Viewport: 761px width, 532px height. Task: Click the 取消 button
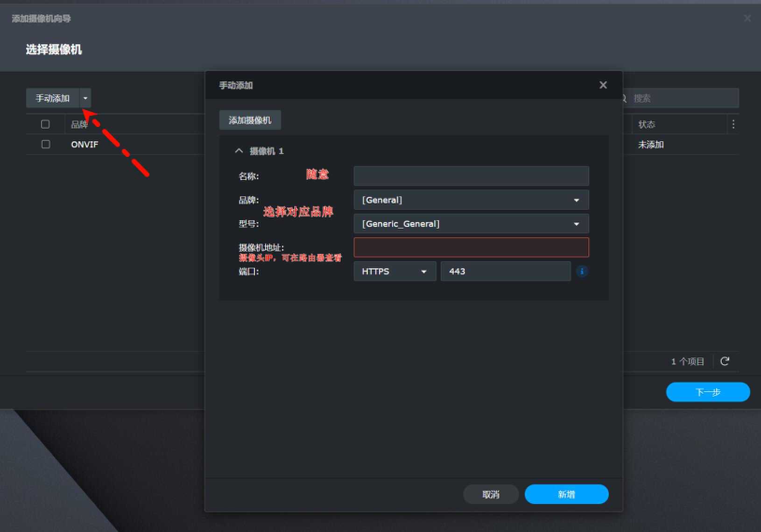tap(491, 494)
